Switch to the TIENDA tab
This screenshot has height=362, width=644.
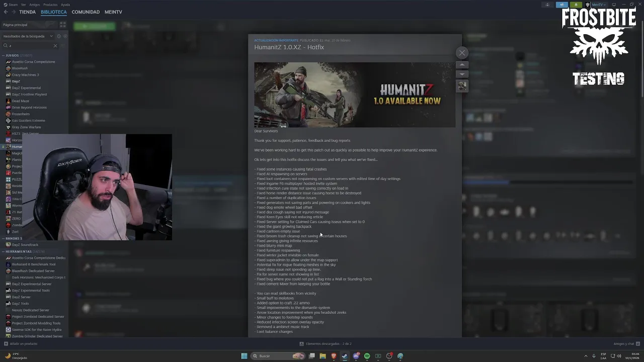27,12
